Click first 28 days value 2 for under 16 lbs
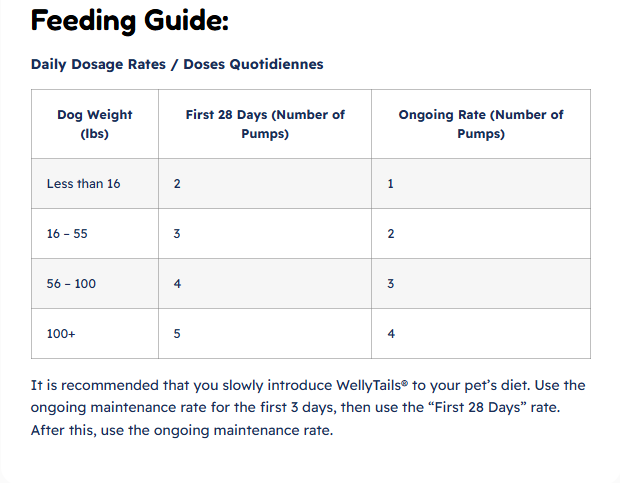620x483 pixels. pyautogui.click(x=265, y=184)
